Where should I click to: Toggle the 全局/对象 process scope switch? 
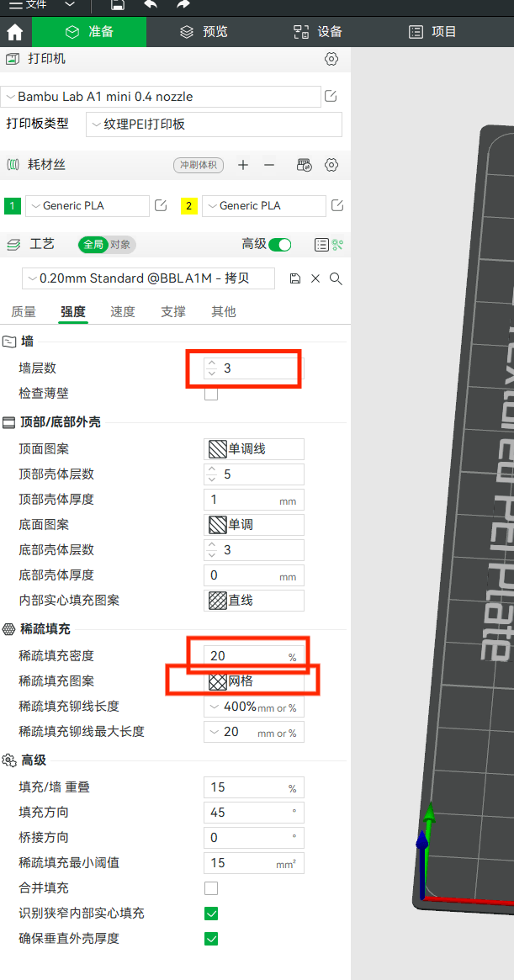pyautogui.click(x=107, y=245)
